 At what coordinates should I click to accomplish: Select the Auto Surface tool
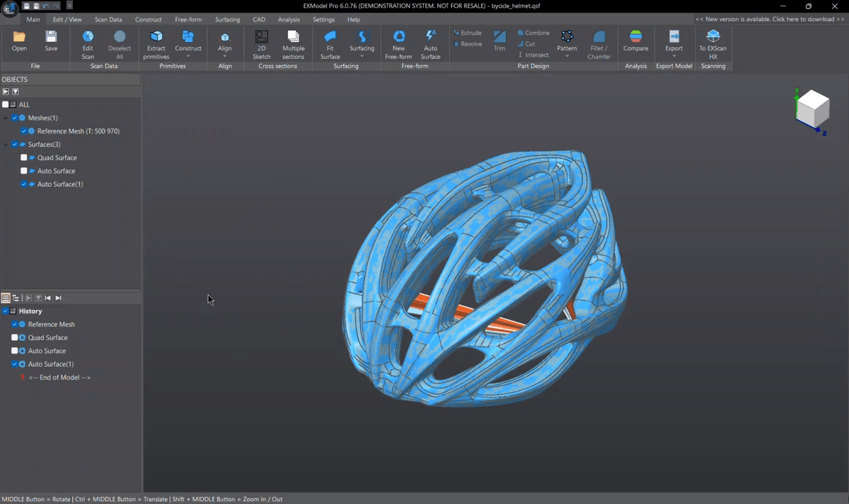(x=430, y=43)
